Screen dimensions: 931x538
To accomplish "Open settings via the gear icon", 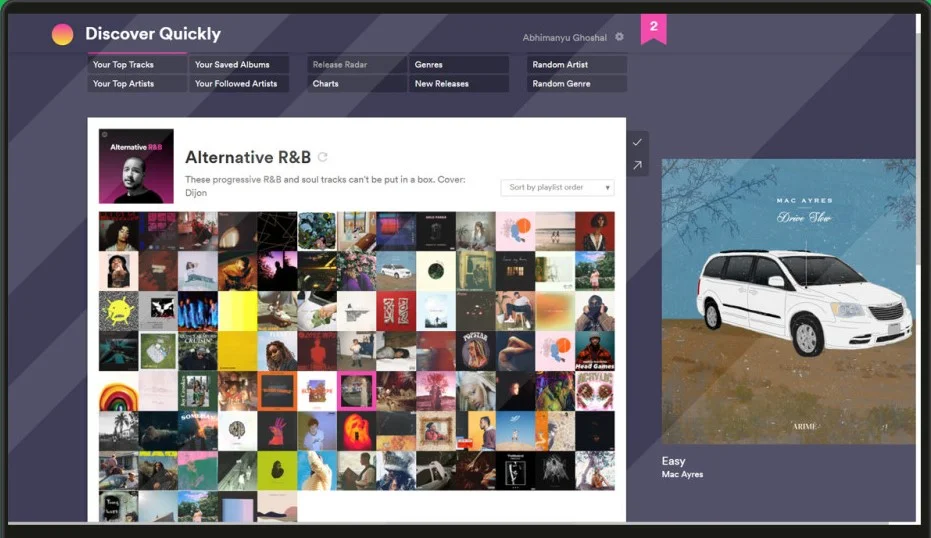I will (619, 37).
